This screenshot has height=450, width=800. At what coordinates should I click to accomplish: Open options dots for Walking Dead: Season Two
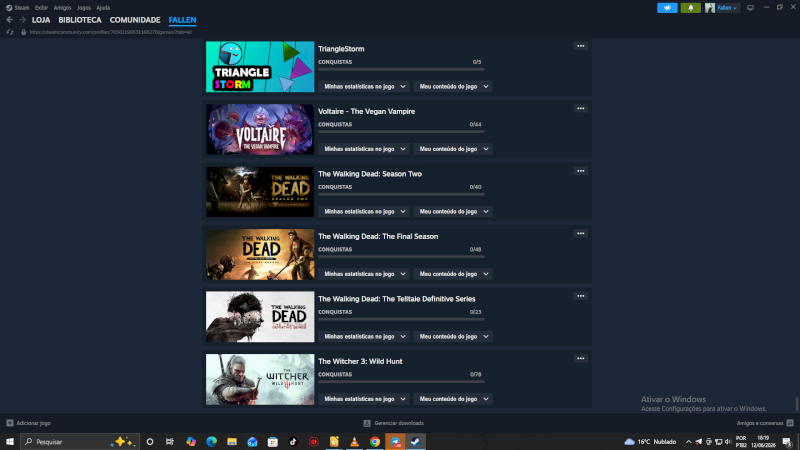tap(581, 171)
